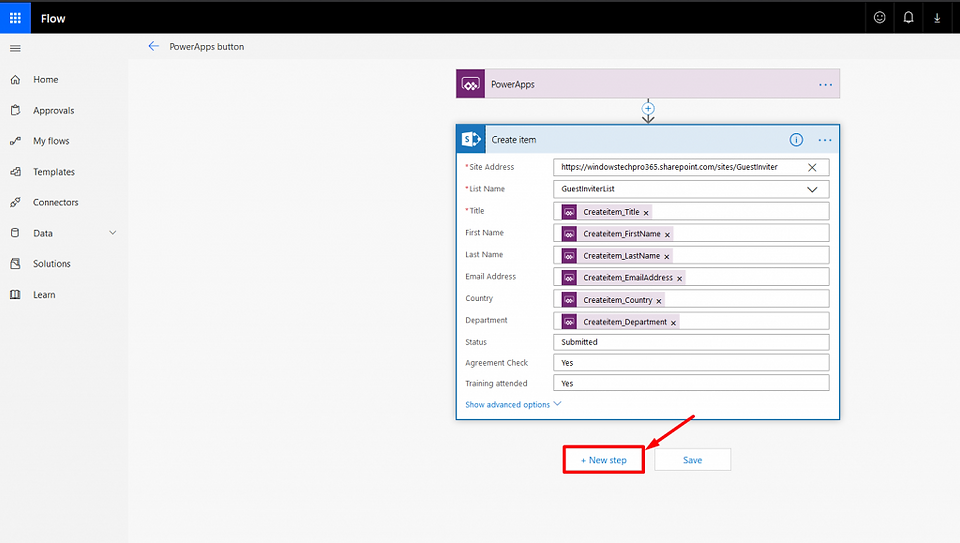Show info for Create item action
Viewport: 960px width, 543px height.
tap(796, 140)
